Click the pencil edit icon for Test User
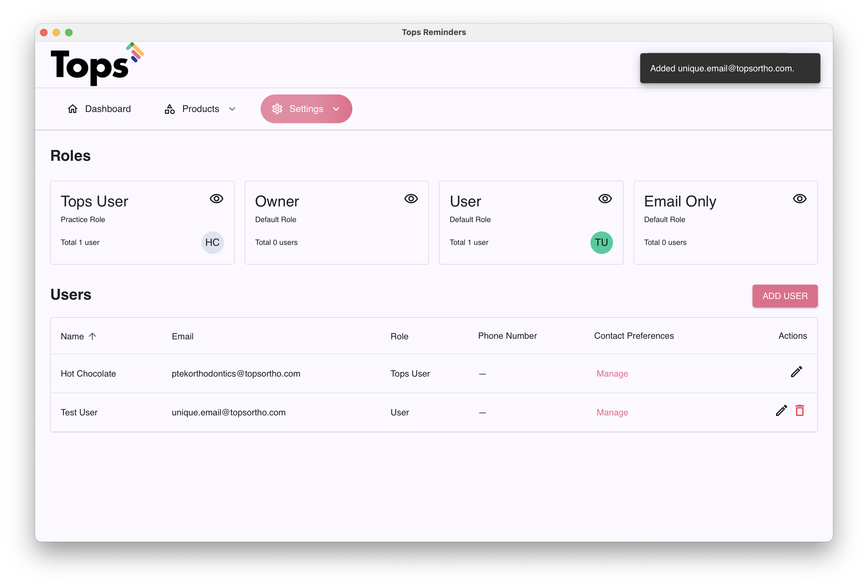 click(781, 411)
